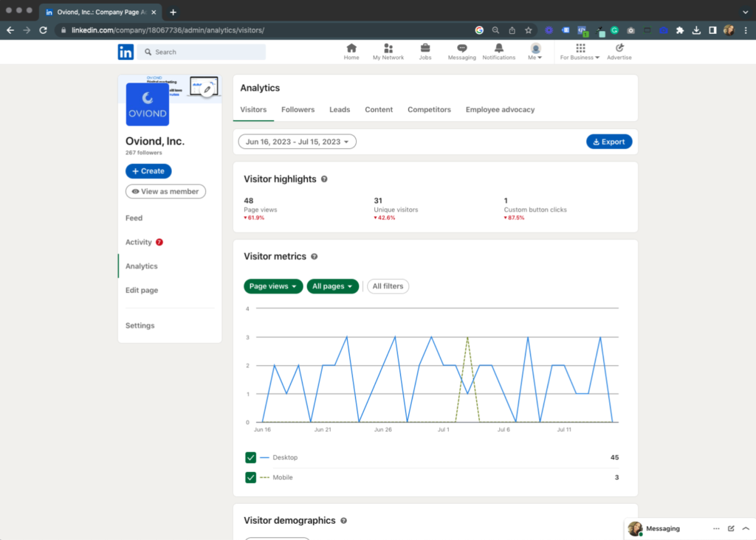
Task: Switch to the Visitors tab
Action: tap(253, 110)
